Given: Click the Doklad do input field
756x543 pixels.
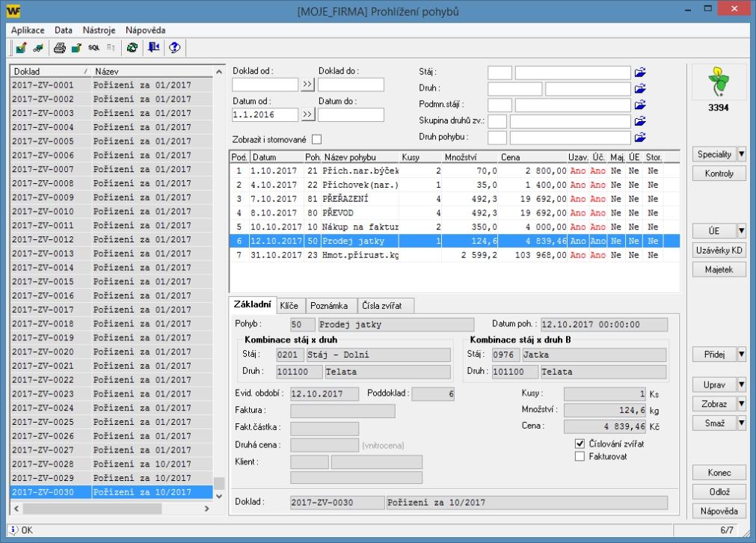Looking at the screenshot, I should point(351,85).
